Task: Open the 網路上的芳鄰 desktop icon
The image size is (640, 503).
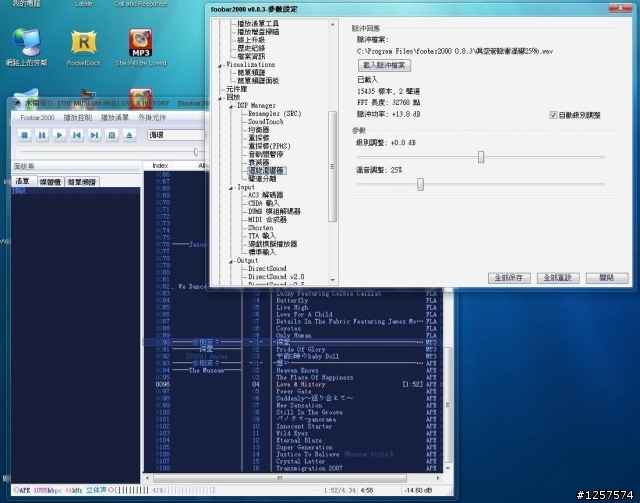Action: [x=27, y=47]
